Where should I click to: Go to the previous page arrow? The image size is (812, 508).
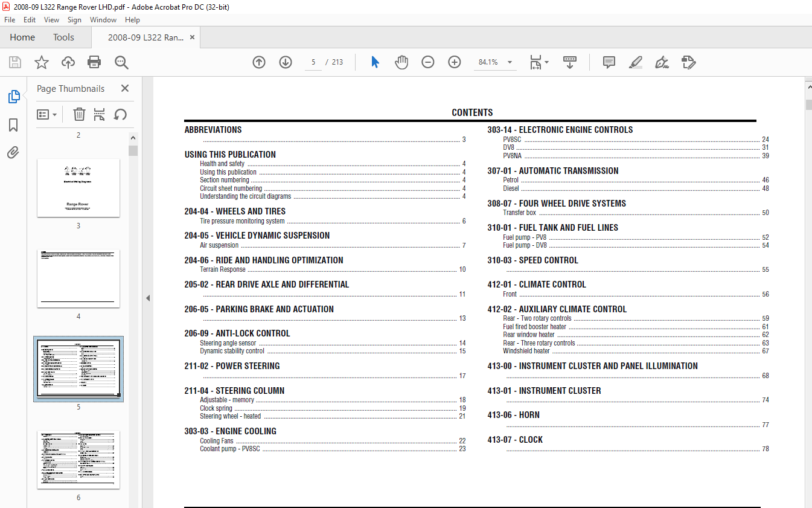(x=259, y=62)
